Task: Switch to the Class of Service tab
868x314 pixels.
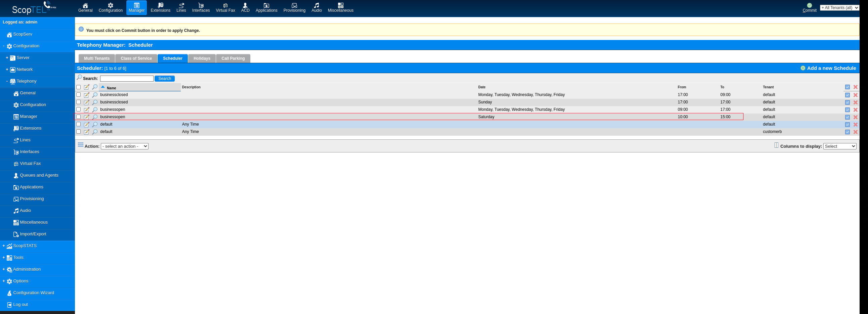Action: point(136,59)
